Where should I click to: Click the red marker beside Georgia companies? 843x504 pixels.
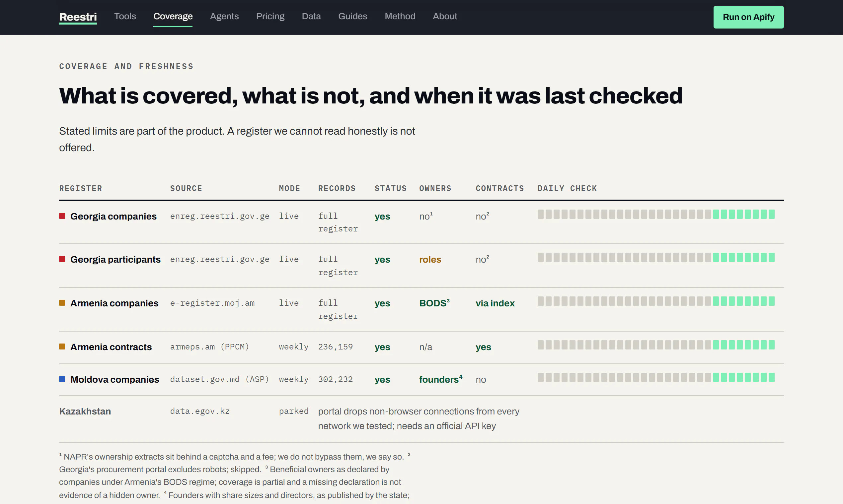pos(62,216)
